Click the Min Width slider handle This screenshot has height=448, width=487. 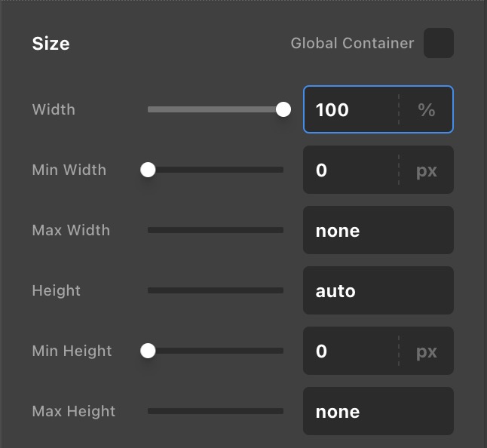coord(148,170)
